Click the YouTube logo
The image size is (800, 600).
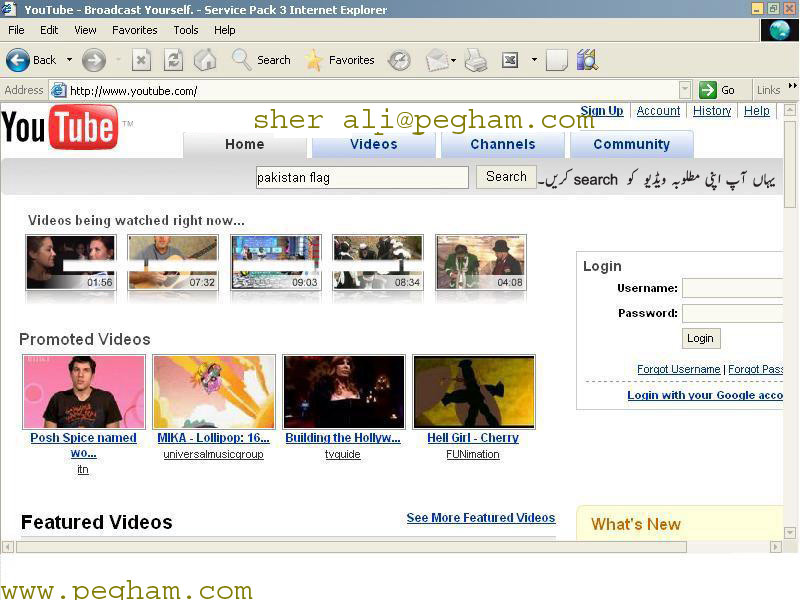(60, 127)
